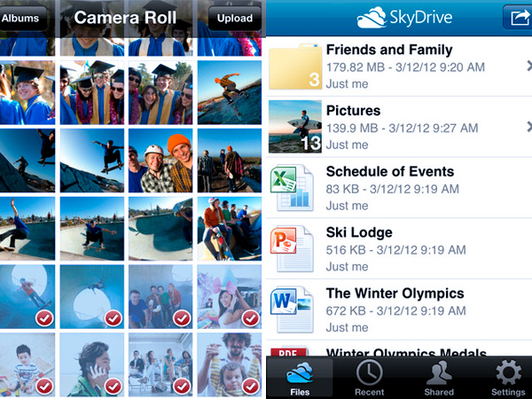Viewport: 532px width, 399px height.
Task: Tap the PDF icon for Winter Olympics Medals
Action: point(289,351)
